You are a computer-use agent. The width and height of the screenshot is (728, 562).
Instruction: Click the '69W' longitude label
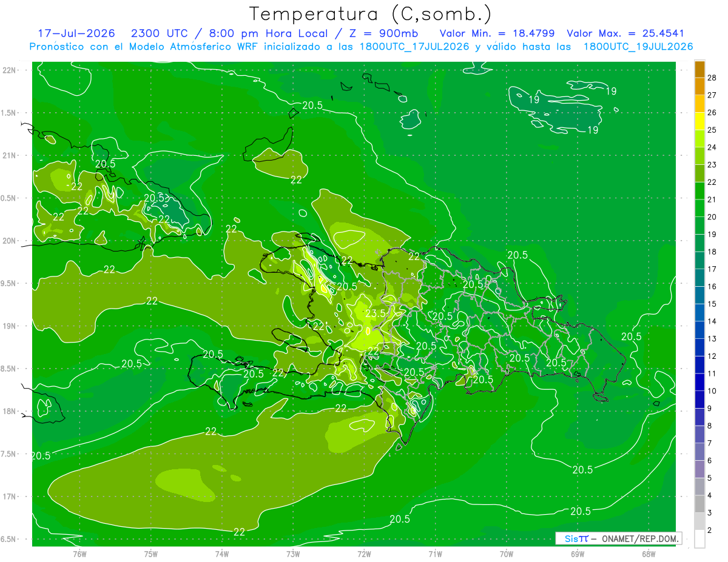click(x=577, y=554)
